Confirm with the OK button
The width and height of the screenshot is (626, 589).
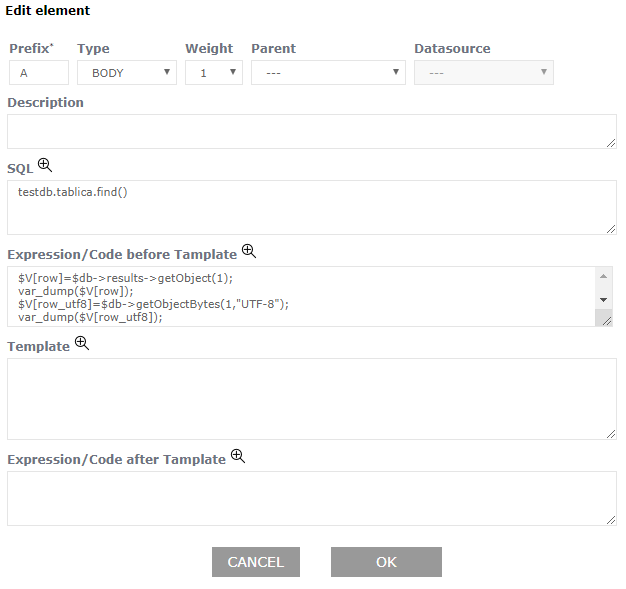(386, 562)
